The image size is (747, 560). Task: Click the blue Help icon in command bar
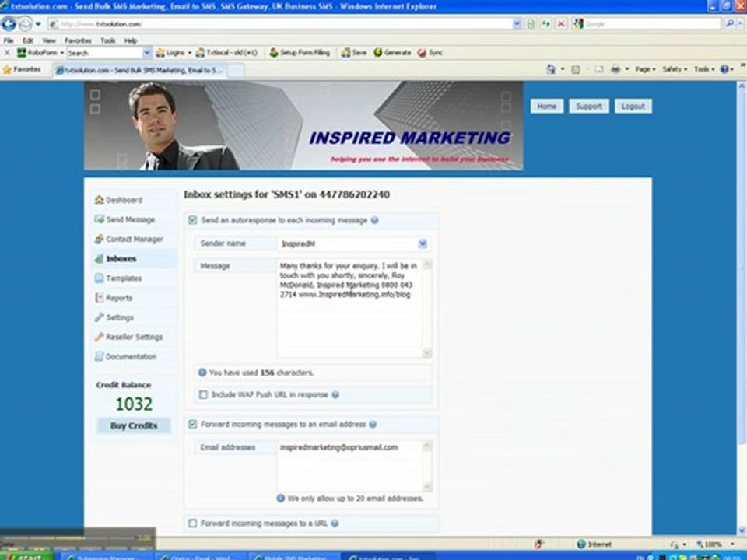point(724,69)
